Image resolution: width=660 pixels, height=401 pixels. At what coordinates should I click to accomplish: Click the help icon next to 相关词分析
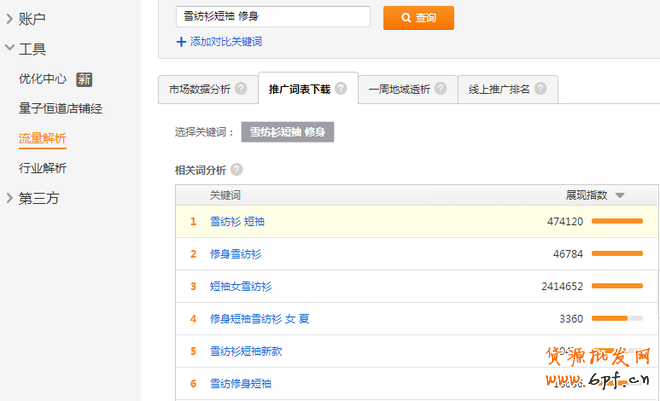[x=237, y=170]
